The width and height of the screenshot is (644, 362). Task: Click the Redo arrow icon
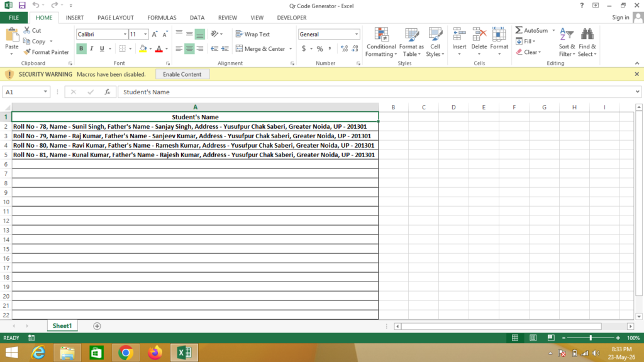(54, 5)
